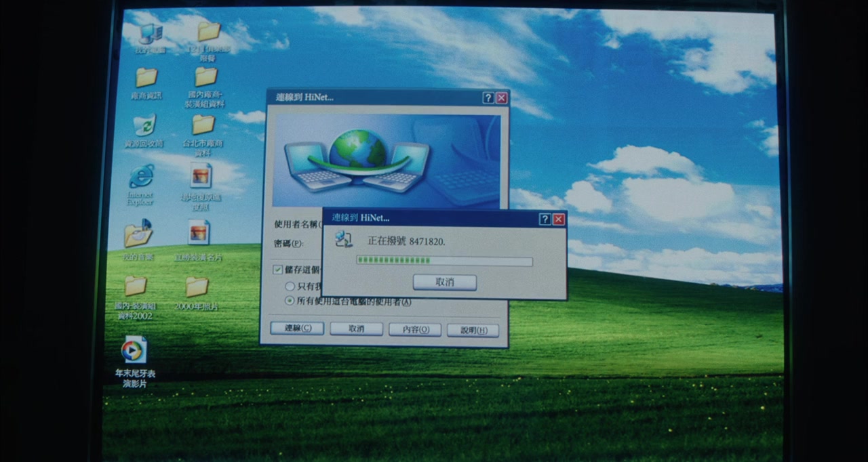
Task: Launch Internet Explorer from the desktop
Action: click(x=141, y=177)
